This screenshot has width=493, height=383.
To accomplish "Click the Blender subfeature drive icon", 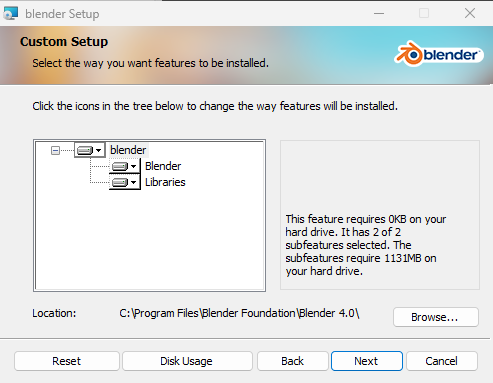I will [x=120, y=166].
